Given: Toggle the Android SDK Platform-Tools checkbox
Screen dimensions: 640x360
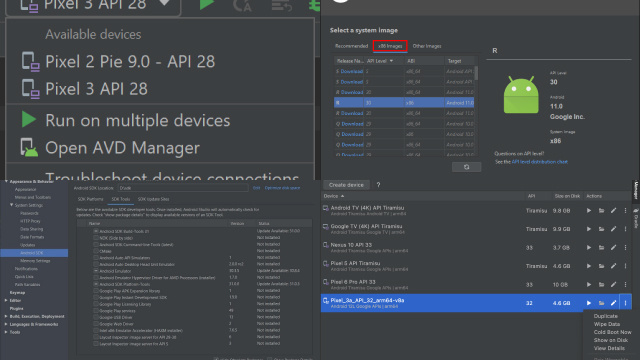Looking at the screenshot, I should (x=96, y=284).
